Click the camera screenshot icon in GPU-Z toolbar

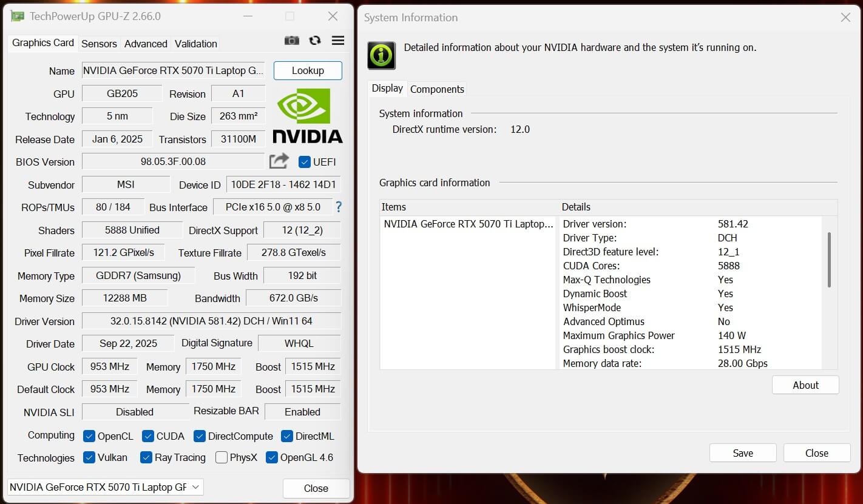(x=292, y=40)
